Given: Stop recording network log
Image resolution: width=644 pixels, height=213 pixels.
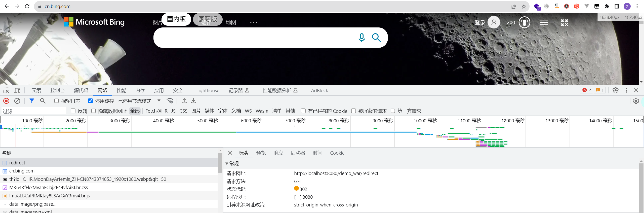Looking at the screenshot, I should (x=6, y=101).
